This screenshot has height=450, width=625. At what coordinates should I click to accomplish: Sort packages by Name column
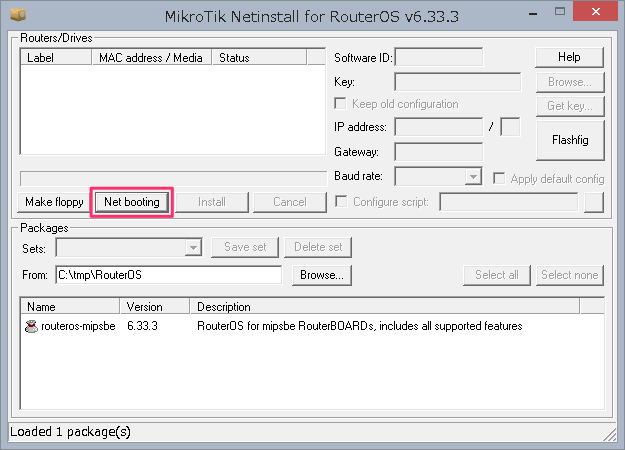pyautogui.click(x=70, y=307)
